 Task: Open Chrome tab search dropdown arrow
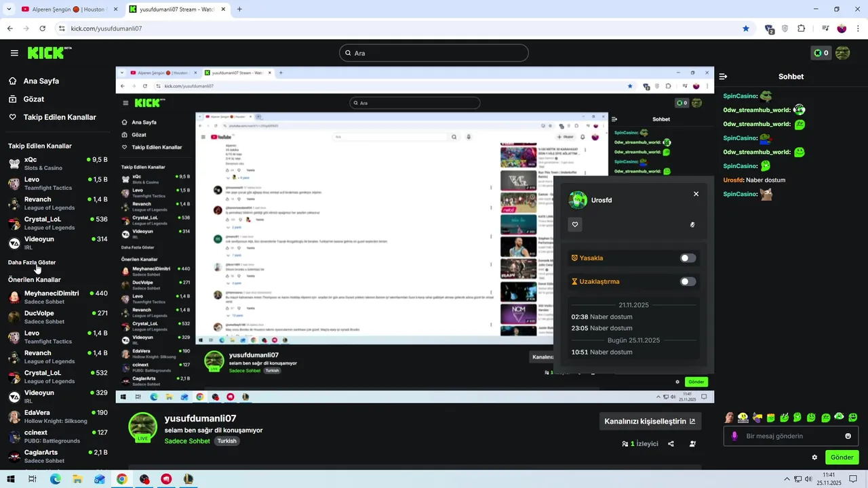[8, 9]
